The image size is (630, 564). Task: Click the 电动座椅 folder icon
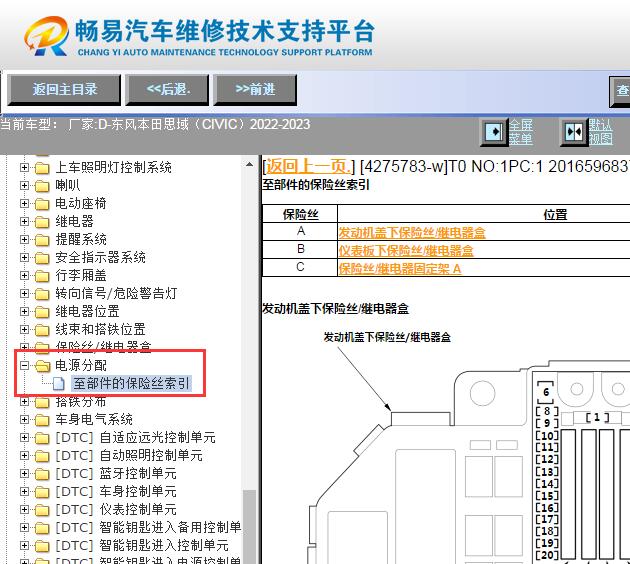click(42, 204)
